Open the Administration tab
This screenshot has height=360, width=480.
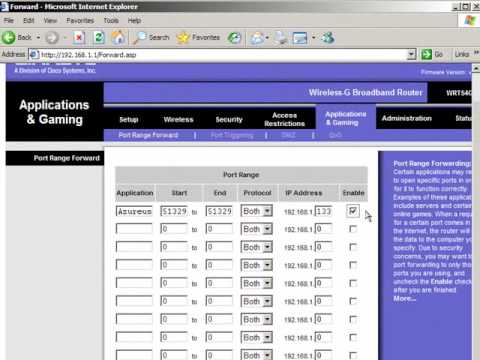[x=407, y=118]
